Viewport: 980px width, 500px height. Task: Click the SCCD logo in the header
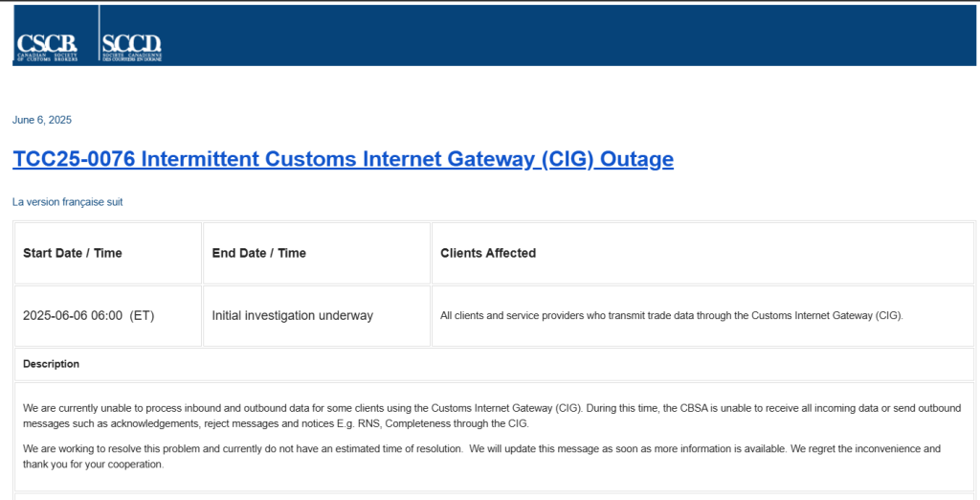[131, 47]
